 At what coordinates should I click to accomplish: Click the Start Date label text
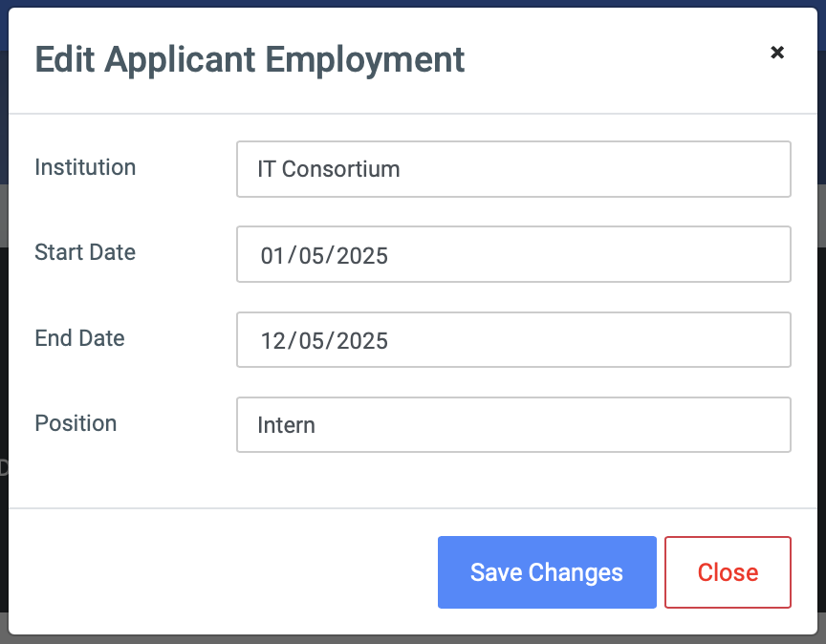85,252
